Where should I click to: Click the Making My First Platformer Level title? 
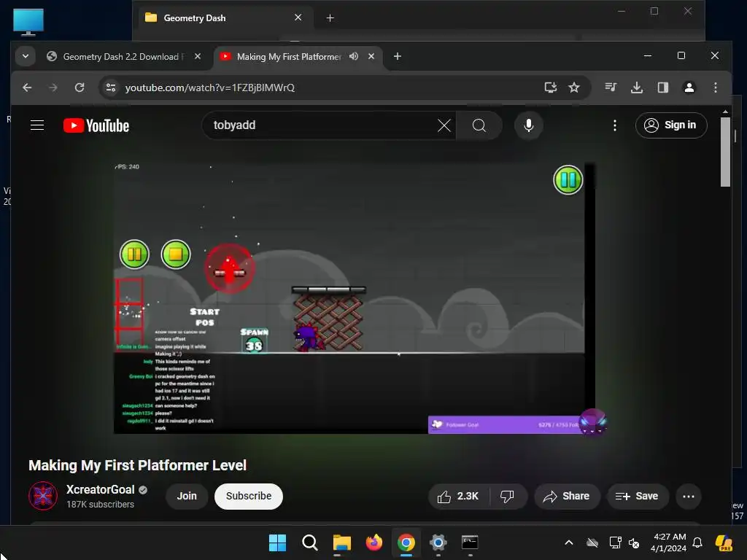click(138, 465)
